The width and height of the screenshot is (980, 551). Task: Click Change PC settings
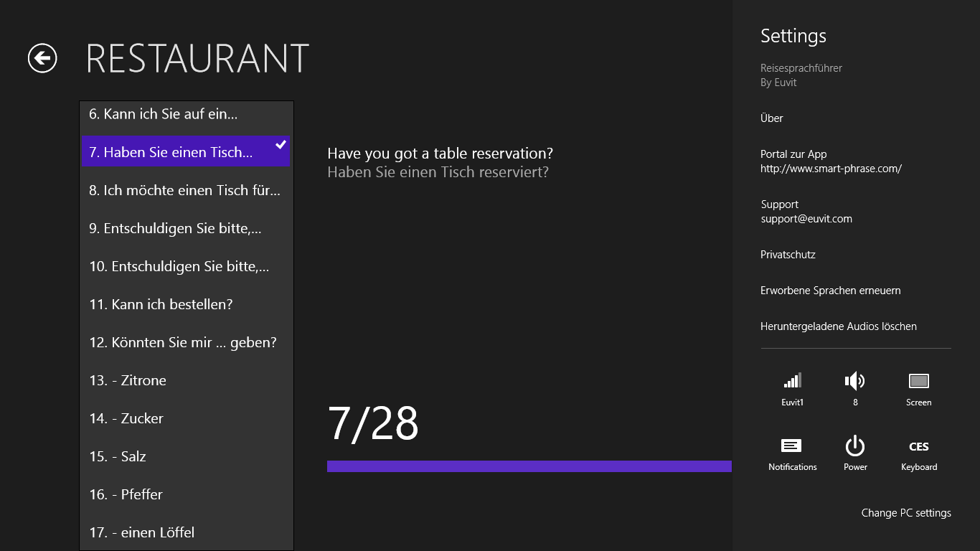click(x=905, y=513)
